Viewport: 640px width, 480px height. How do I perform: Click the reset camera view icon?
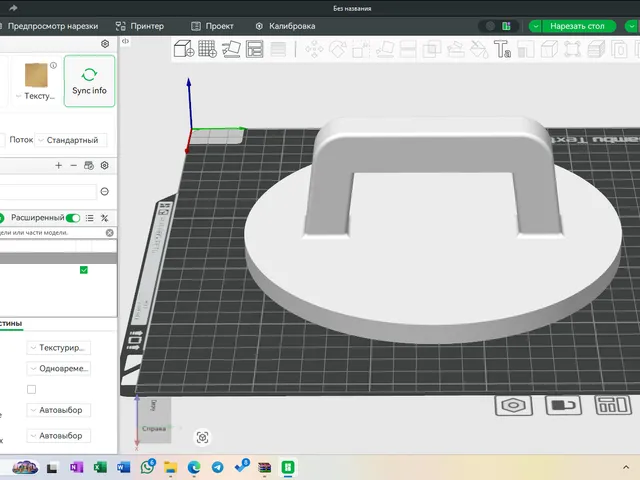coord(202,438)
